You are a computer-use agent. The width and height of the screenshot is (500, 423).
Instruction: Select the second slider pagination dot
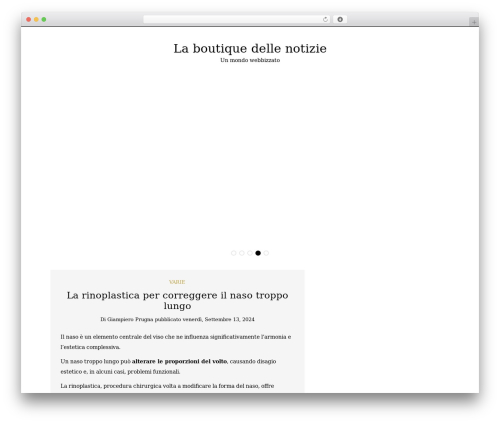point(242,253)
